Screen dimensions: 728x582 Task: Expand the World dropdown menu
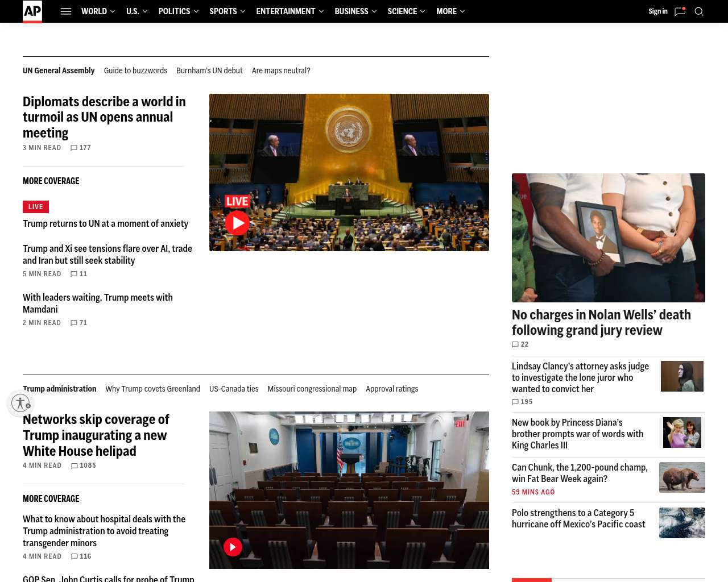(x=98, y=11)
